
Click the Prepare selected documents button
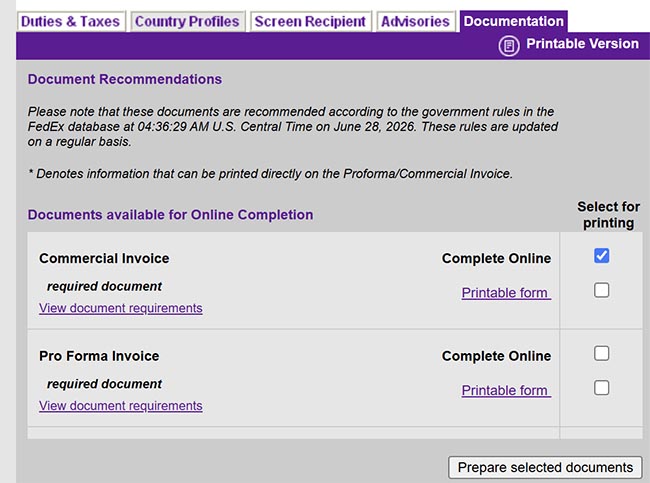click(x=545, y=467)
